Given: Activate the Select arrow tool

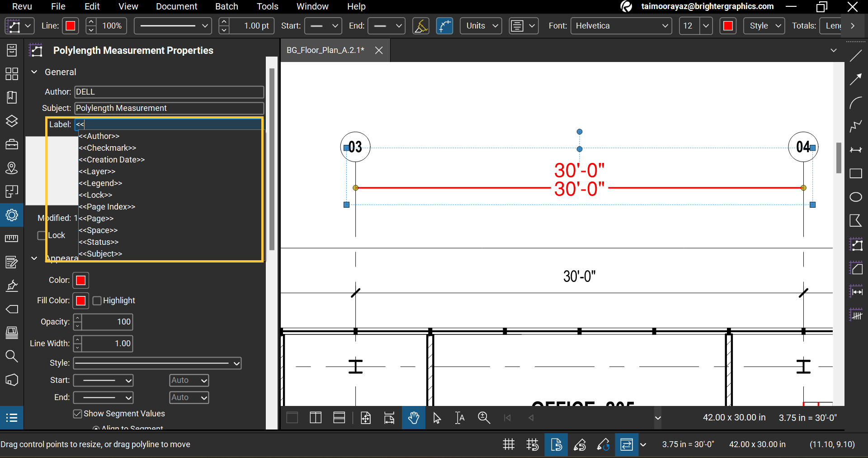Looking at the screenshot, I should 437,418.
